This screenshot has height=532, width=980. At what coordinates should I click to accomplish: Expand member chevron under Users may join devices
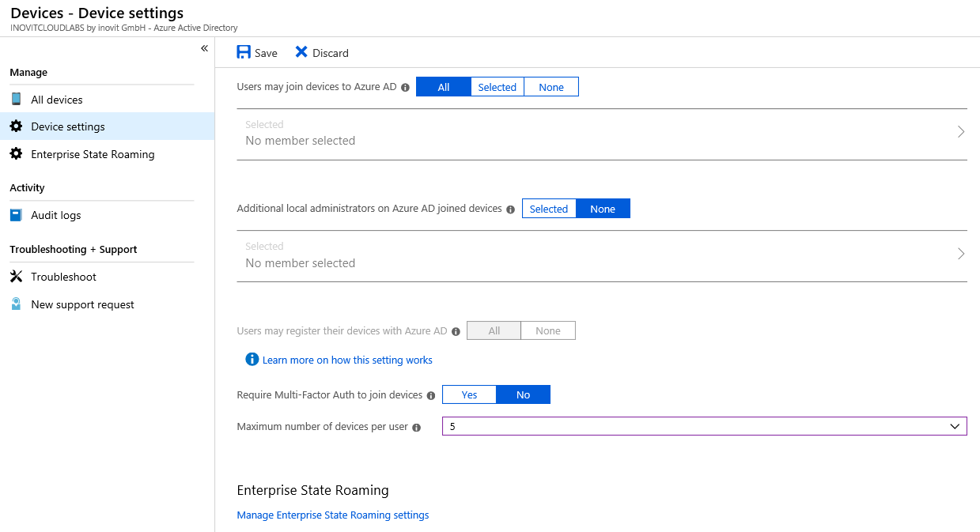tap(961, 132)
